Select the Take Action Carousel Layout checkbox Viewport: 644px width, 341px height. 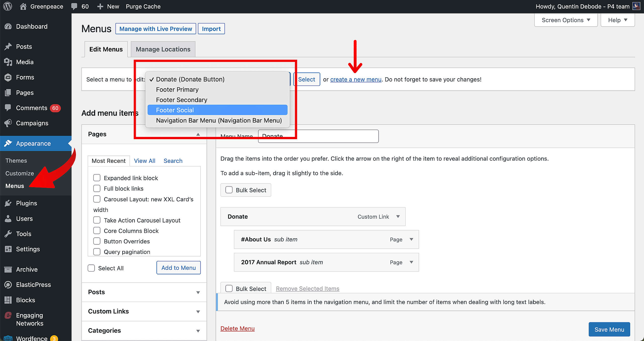pos(97,220)
